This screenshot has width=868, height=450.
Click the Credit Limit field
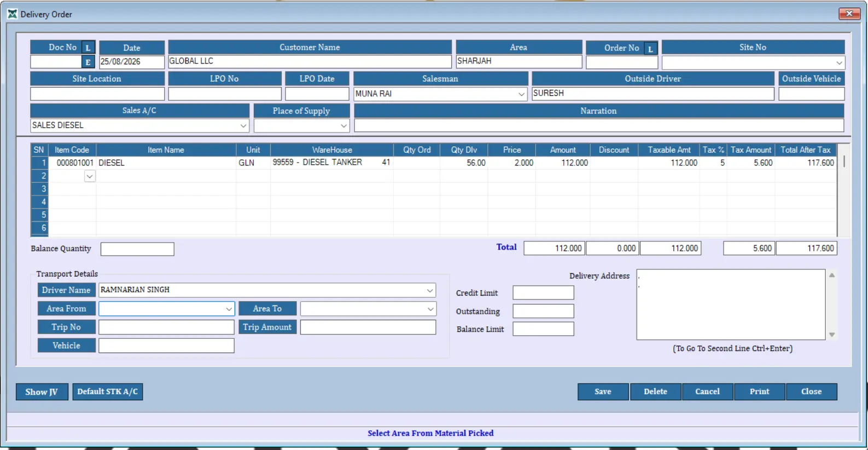[x=543, y=293]
